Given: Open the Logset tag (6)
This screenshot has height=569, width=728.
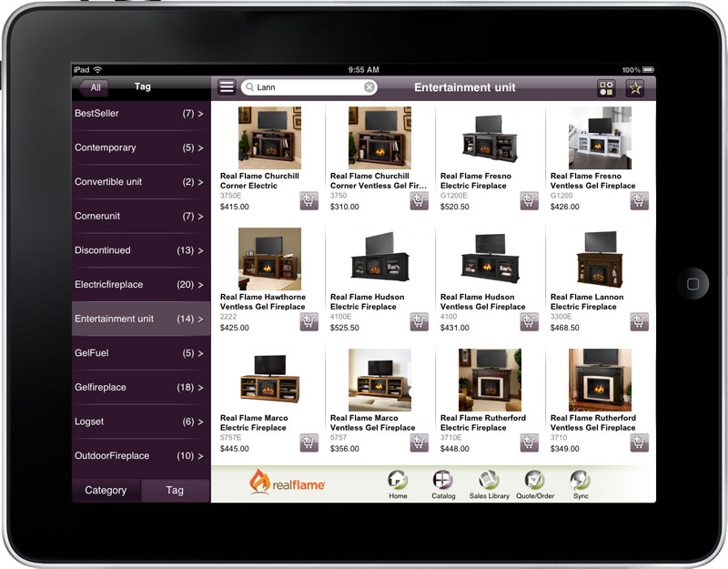Looking at the screenshot, I should 141,422.
